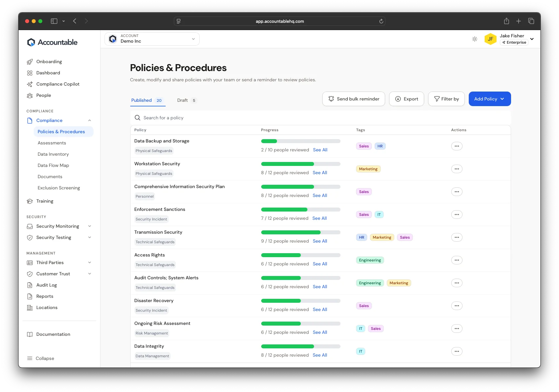The image size is (559, 392).
Task: Click See All for Transmission Security
Action: pyautogui.click(x=320, y=241)
